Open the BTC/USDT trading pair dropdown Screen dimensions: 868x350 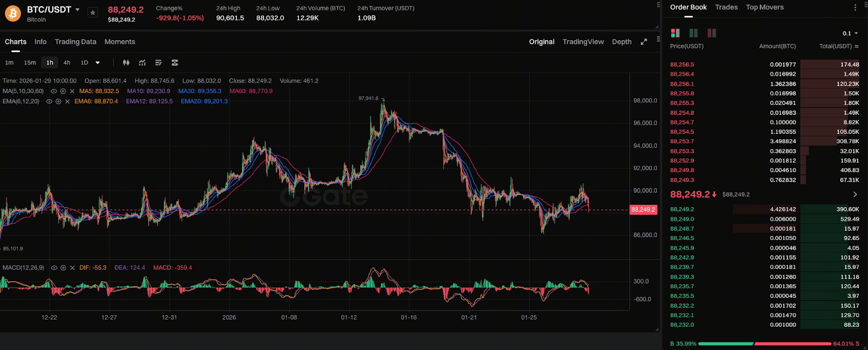click(78, 10)
